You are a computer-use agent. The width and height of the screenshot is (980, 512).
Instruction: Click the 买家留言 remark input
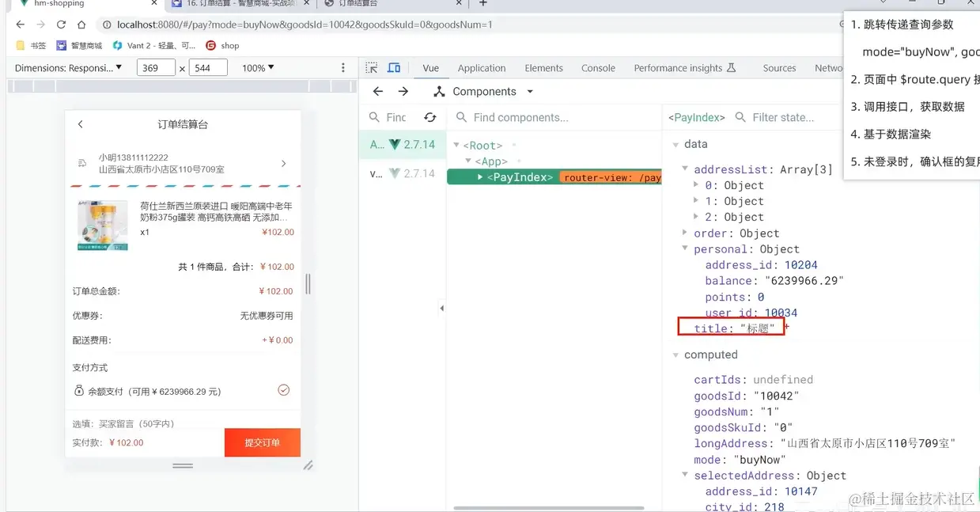click(x=183, y=424)
